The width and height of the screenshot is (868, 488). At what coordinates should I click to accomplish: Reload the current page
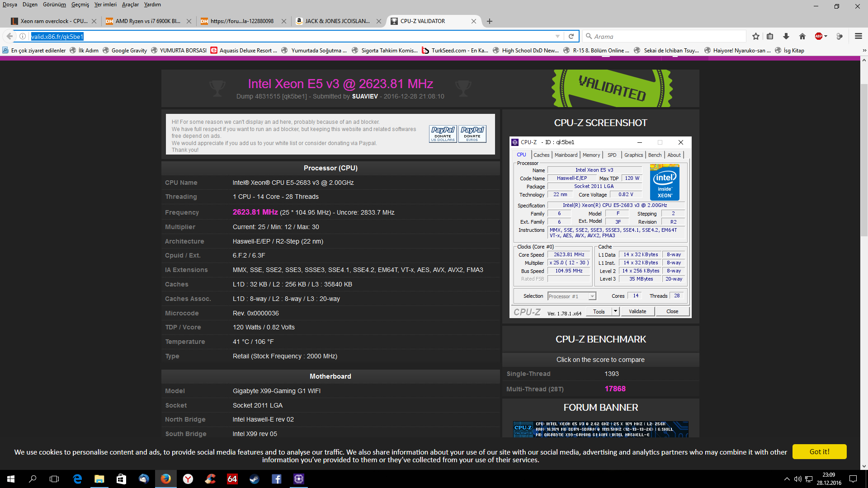[571, 36]
